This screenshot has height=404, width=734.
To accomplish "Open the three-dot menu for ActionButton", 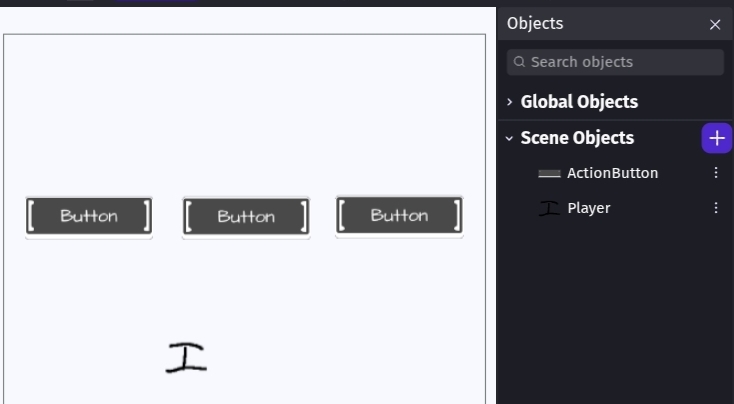I will tap(716, 173).
